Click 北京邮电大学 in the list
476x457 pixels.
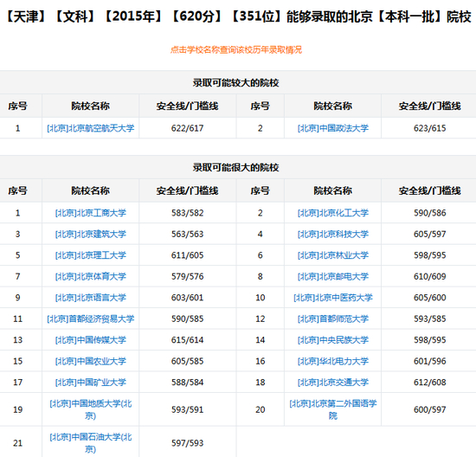click(x=332, y=276)
